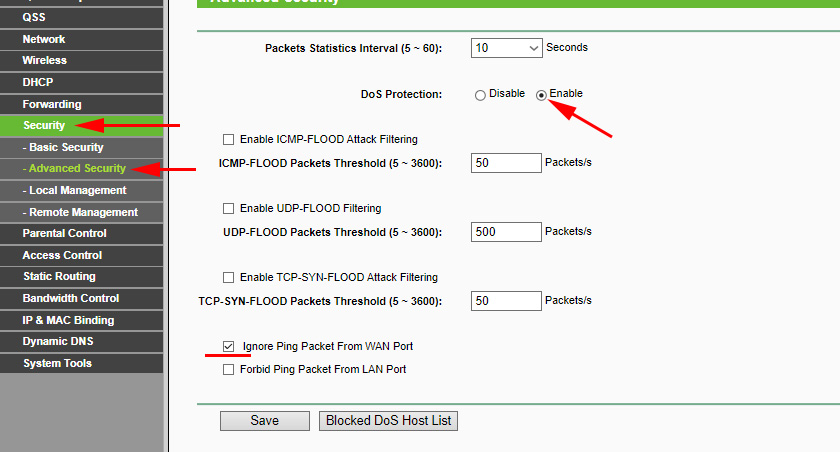Open the Basic Security submenu item
This screenshot has width=840, height=452.
point(66,148)
